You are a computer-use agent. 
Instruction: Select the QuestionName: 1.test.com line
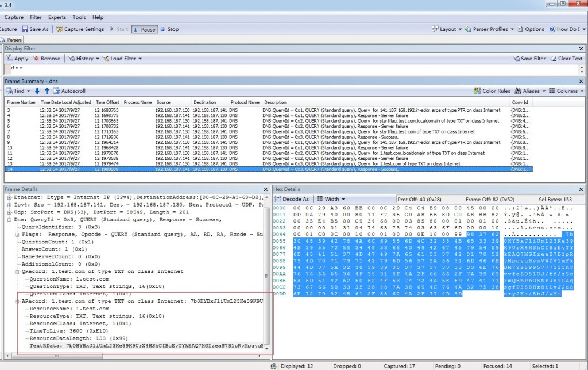(69, 279)
